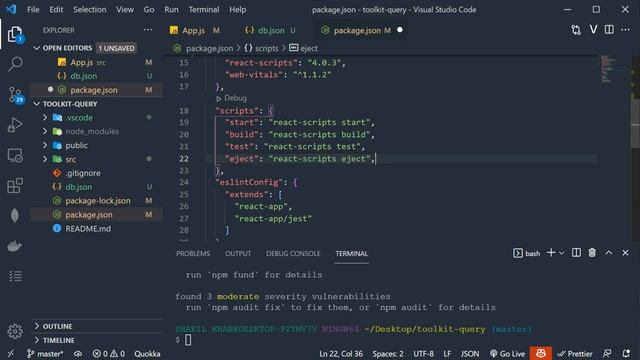640x360 pixels.
Task: Click UTF-8 encoding in status bar
Action: [x=423, y=354]
